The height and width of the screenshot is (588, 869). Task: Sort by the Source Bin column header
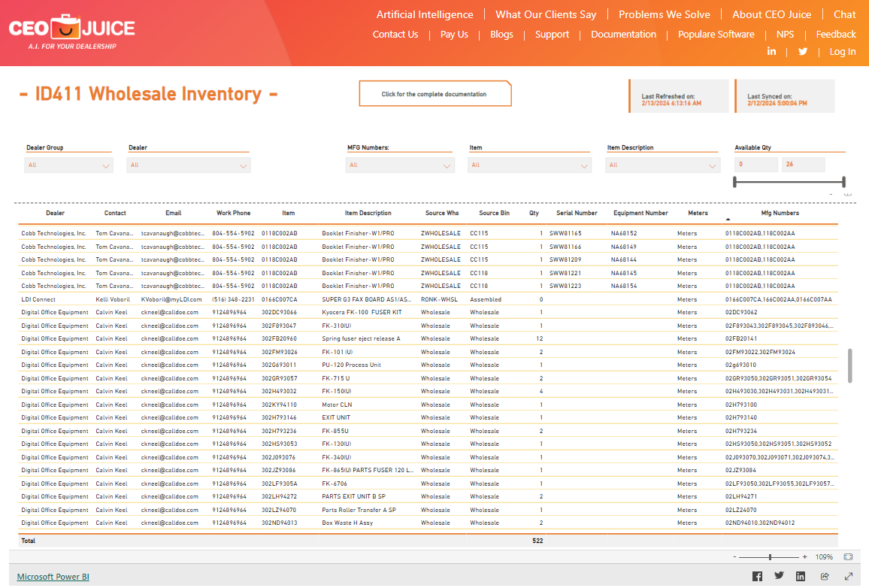tap(494, 213)
